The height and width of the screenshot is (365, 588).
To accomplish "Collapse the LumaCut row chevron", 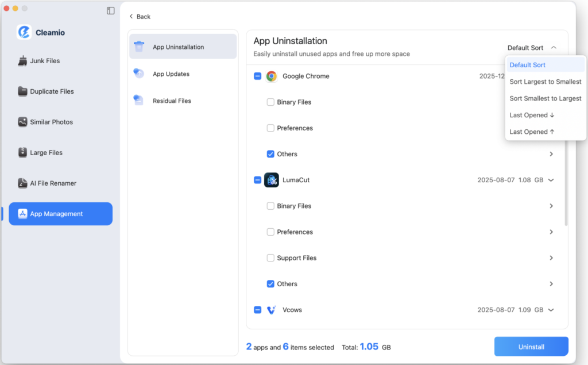I will [x=551, y=180].
